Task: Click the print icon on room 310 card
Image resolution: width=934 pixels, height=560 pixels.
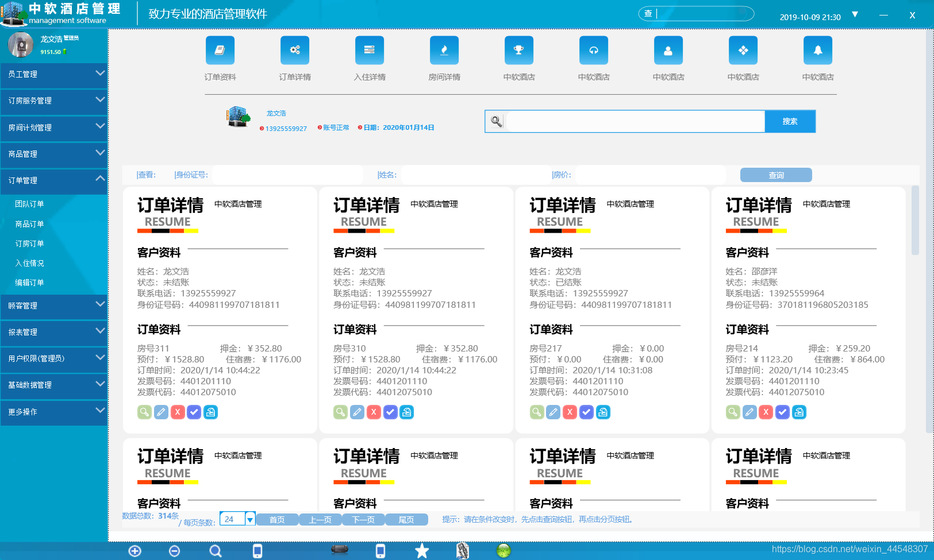Action: pyautogui.click(x=407, y=412)
